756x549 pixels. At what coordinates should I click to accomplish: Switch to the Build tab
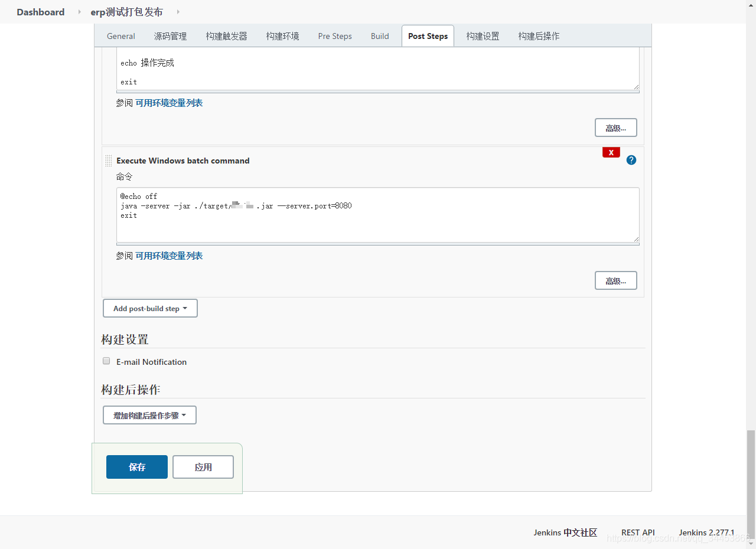(380, 36)
